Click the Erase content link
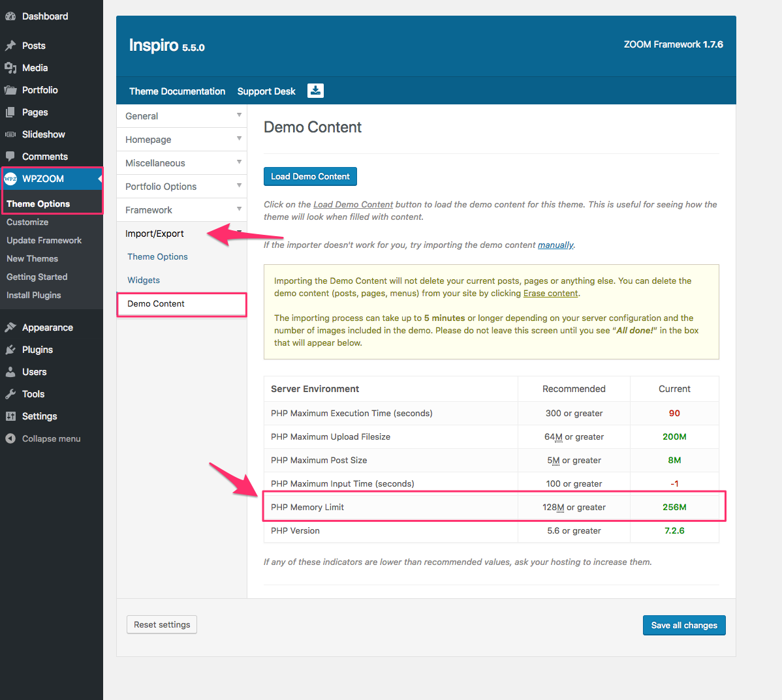 [x=550, y=293]
